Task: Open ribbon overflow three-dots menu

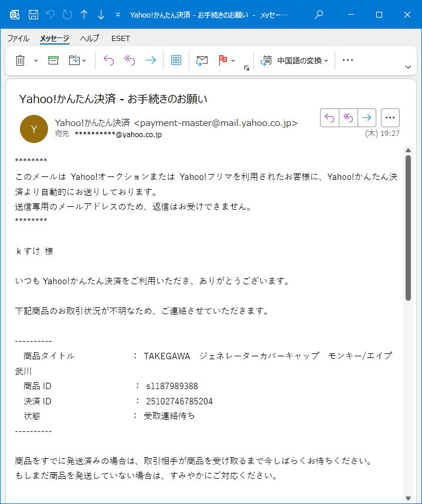Action: point(348,60)
